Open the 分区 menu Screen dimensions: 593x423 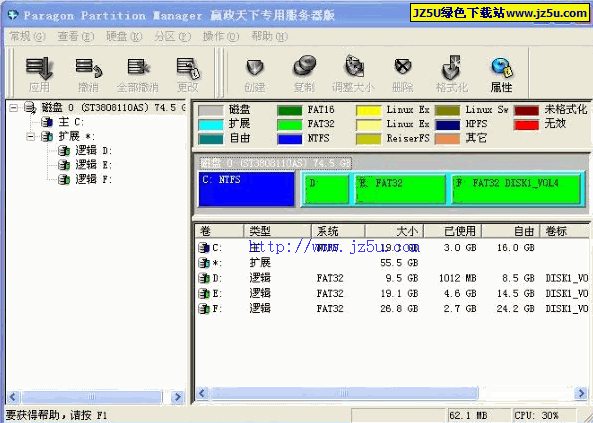click(172, 37)
